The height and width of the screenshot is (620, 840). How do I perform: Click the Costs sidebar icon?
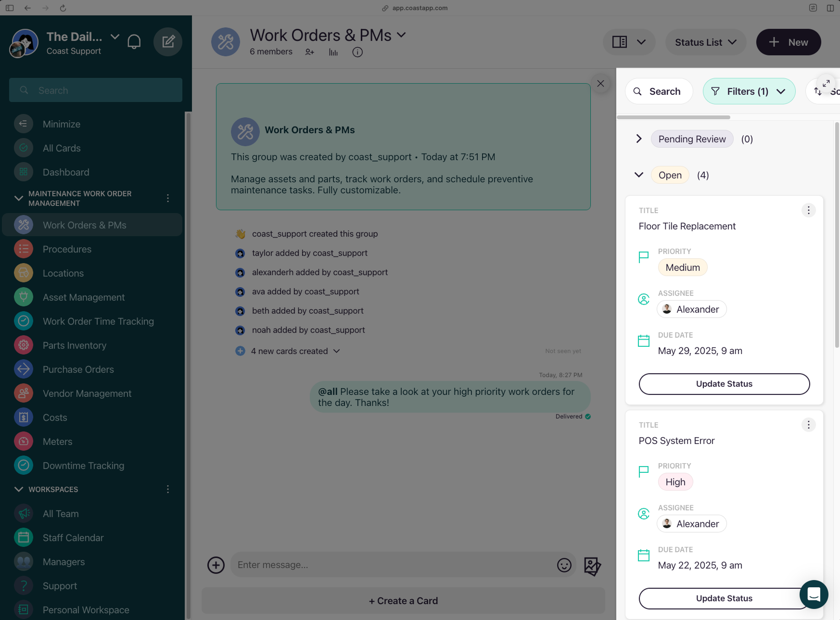24,417
